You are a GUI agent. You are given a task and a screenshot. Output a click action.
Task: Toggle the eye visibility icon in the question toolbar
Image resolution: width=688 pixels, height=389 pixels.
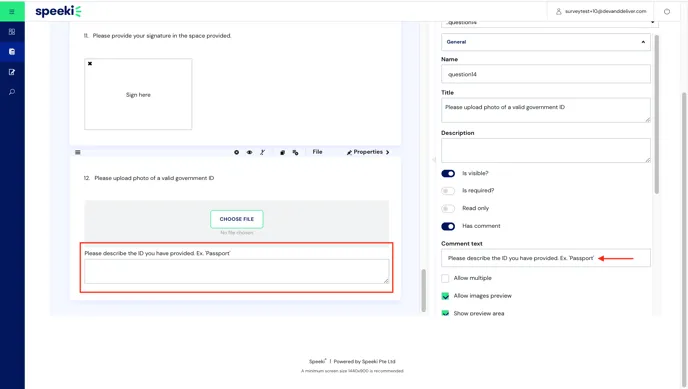(x=249, y=152)
